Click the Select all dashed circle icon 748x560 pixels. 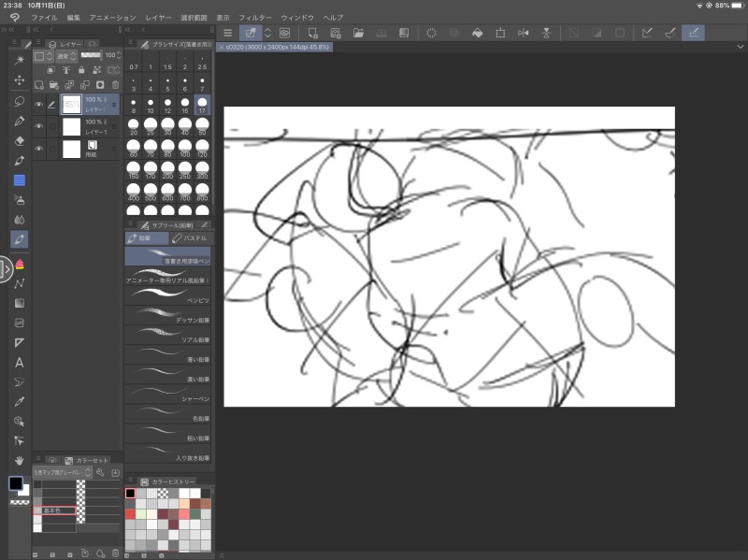(431, 33)
